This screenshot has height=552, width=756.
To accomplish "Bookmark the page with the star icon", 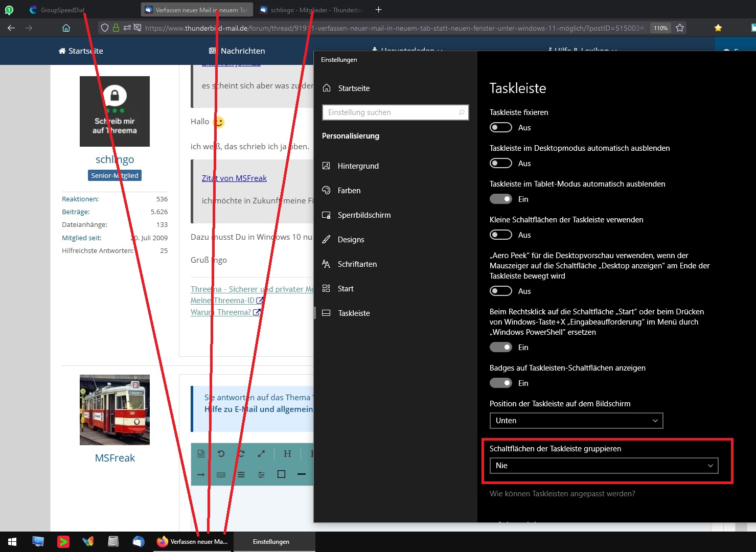I will [x=680, y=28].
